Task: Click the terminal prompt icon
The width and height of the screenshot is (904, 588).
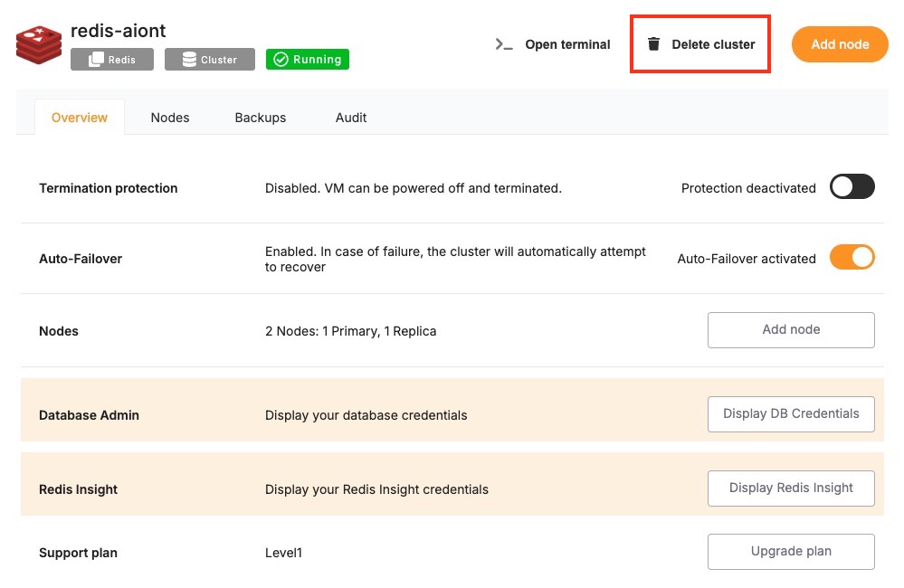Action: [x=504, y=44]
